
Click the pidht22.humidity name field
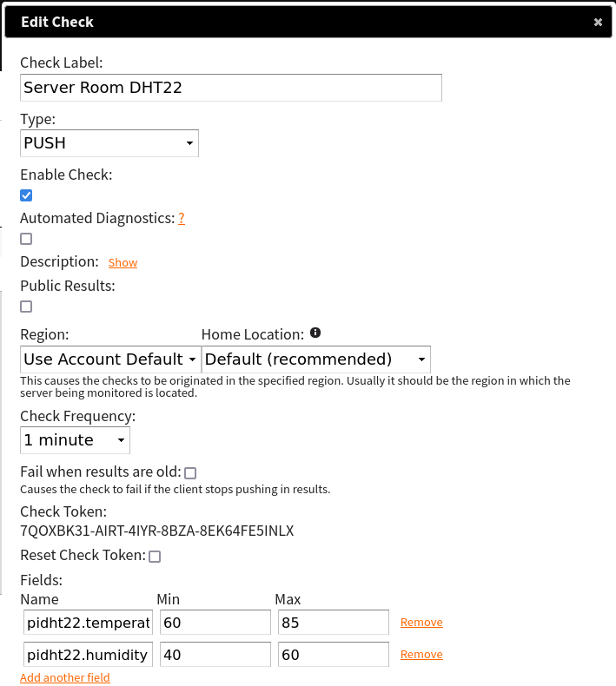tap(88, 655)
